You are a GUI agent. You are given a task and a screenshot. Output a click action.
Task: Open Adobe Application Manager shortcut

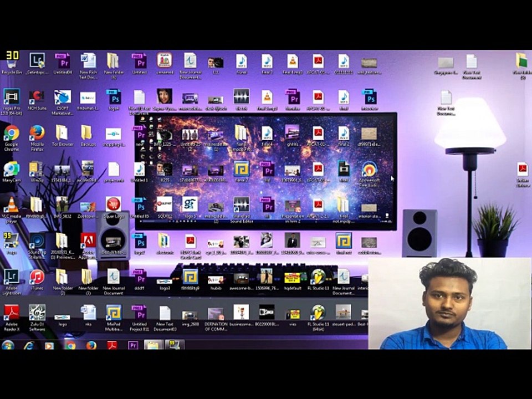point(88,245)
